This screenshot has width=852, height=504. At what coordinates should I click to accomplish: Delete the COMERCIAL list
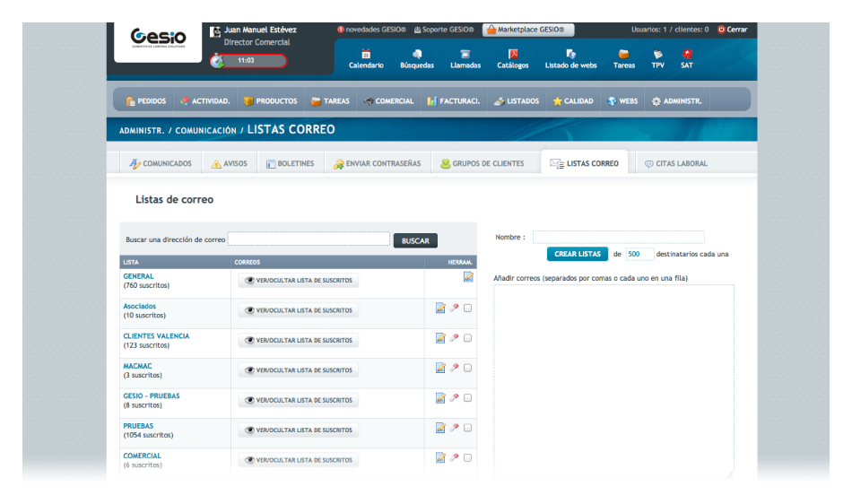tap(455, 458)
